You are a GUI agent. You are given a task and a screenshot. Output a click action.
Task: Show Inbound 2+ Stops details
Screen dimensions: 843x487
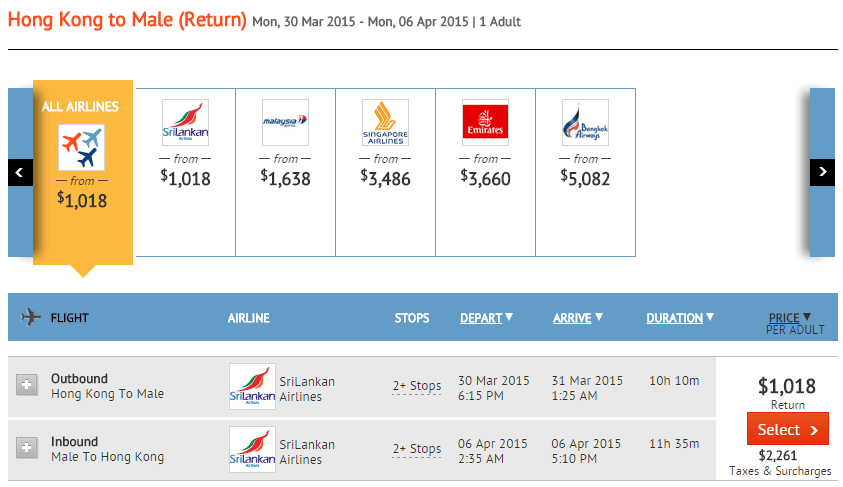pyautogui.click(x=416, y=449)
